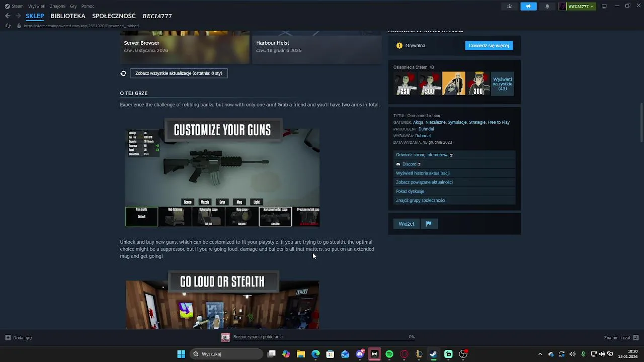Click Pokaż dyskusje link
The width and height of the screenshot is (644, 362).
454,191
